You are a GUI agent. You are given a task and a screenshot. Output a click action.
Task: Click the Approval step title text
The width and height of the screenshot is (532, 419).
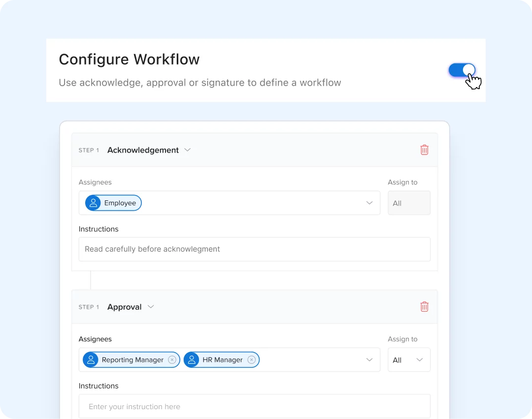coord(125,307)
